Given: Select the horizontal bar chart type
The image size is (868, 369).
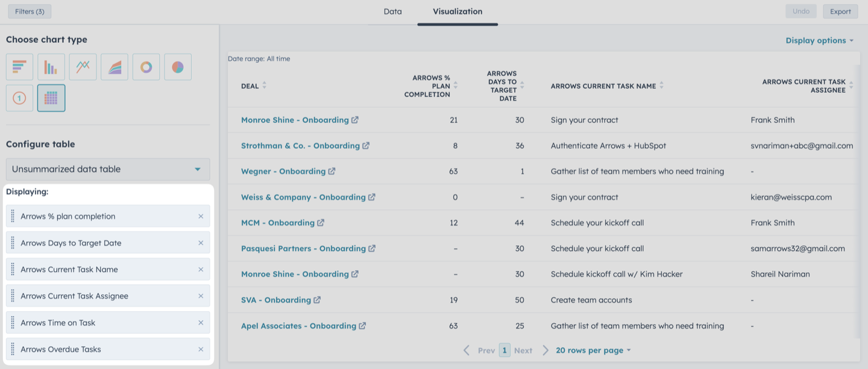Looking at the screenshot, I should point(19,67).
